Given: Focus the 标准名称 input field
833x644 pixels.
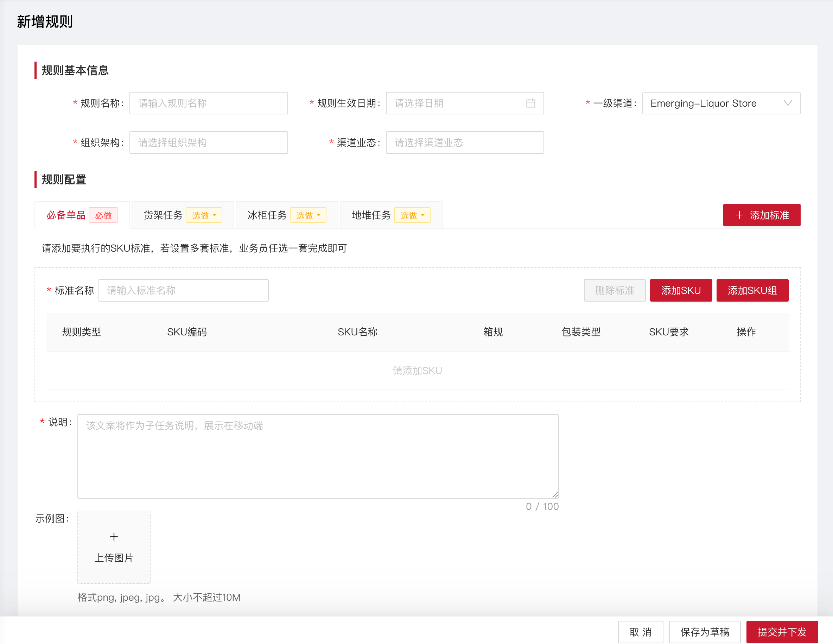Looking at the screenshot, I should click(x=184, y=290).
